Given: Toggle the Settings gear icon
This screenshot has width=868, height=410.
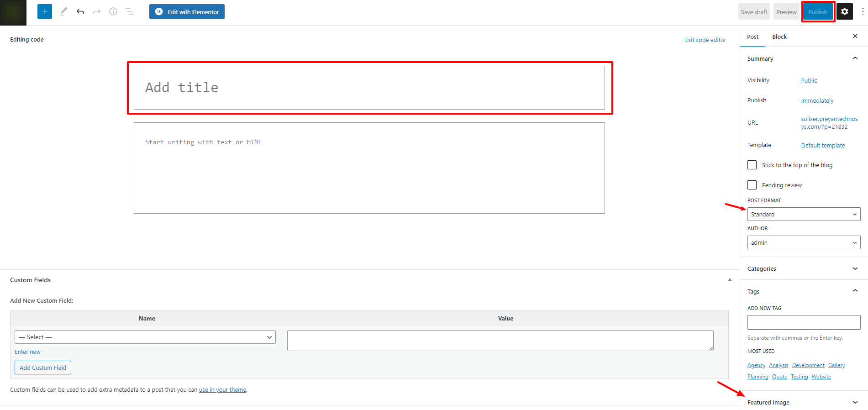Looking at the screenshot, I should 844,12.
